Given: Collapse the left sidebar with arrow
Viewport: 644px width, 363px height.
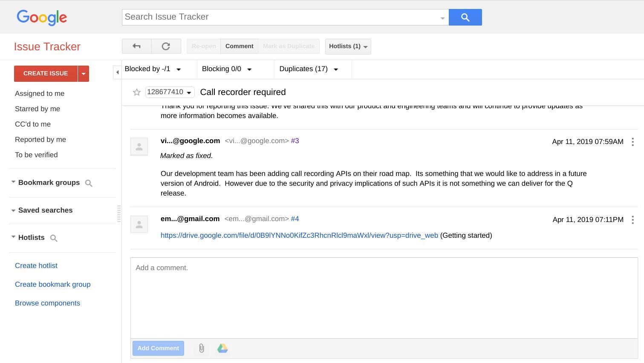Looking at the screenshot, I should pos(117,72).
